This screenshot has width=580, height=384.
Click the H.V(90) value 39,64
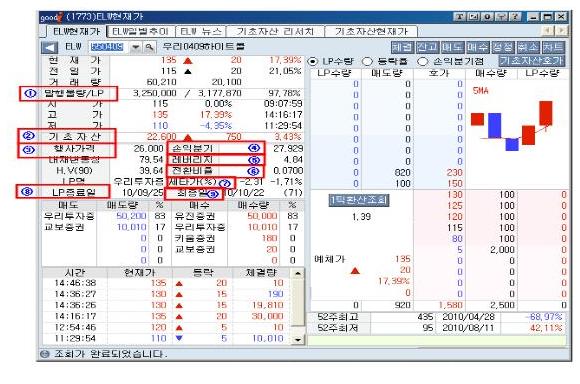[152, 171]
